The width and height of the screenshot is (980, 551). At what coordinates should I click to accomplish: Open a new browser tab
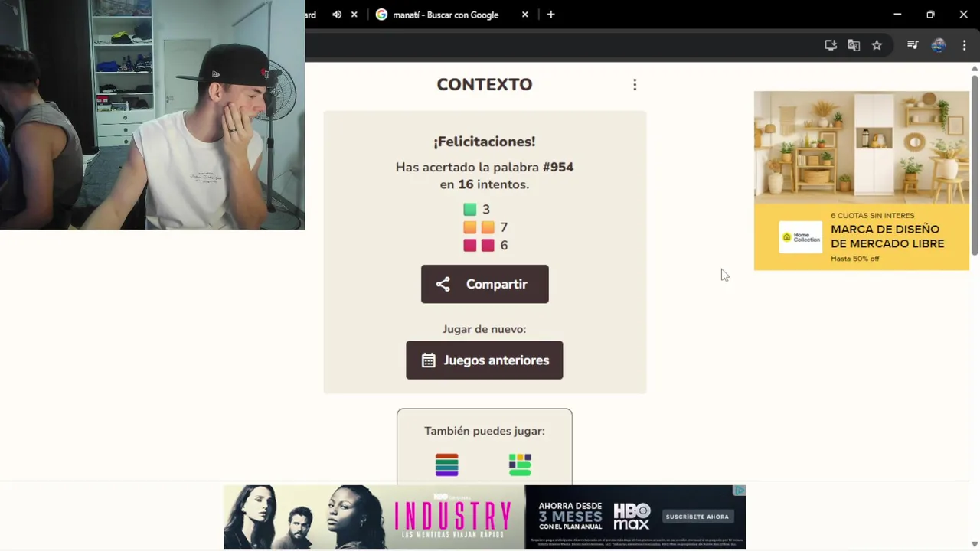point(550,15)
